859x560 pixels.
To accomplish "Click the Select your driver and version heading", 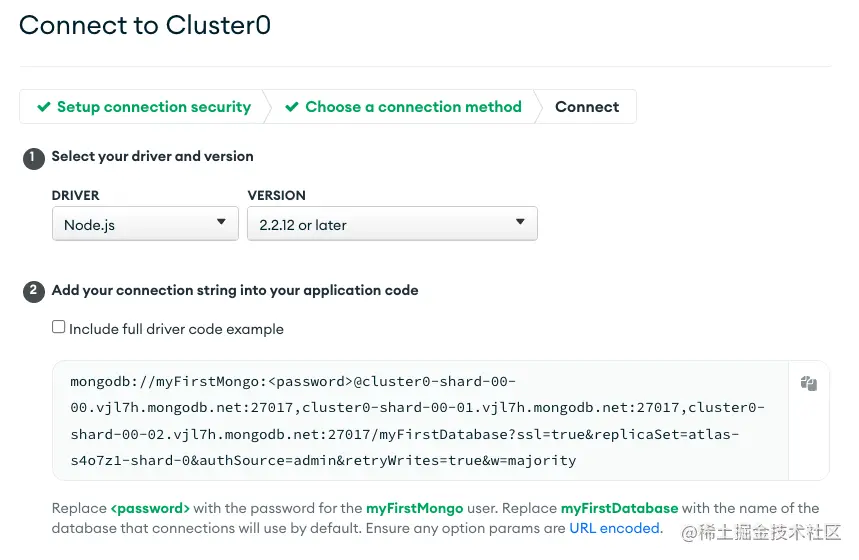I will [x=152, y=156].
